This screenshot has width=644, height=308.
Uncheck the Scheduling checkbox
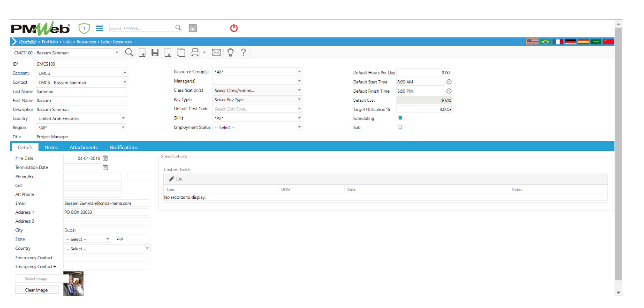click(400, 118)
